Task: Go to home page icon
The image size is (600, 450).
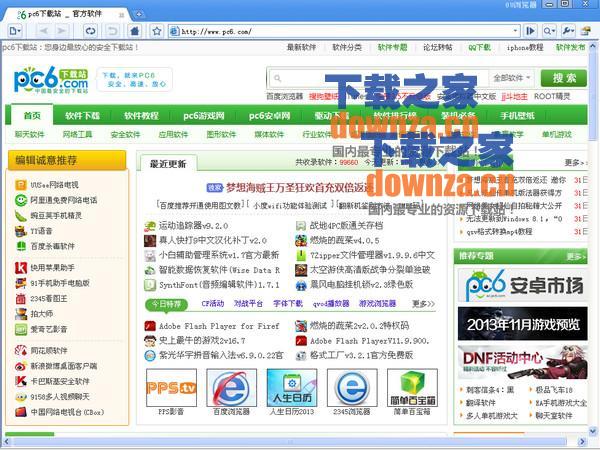Action: click(x=135, y=31)
